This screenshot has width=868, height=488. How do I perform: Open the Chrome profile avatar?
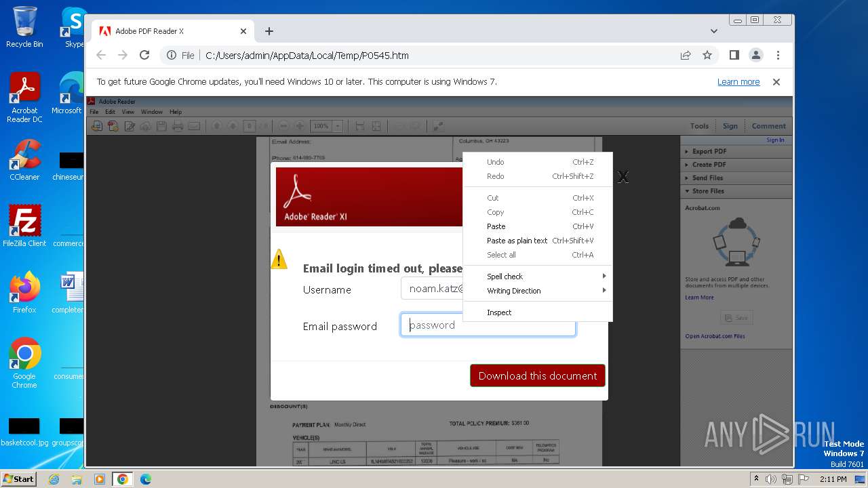coord(756,56)
